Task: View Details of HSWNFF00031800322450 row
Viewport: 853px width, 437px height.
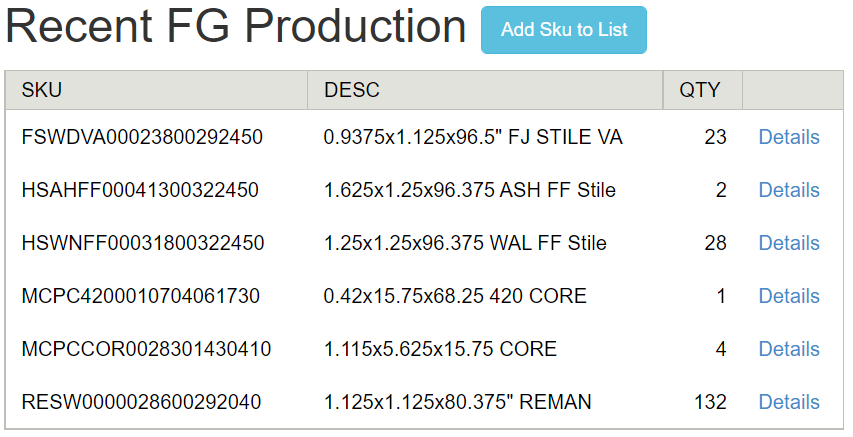Action: (x=789, y=243)
